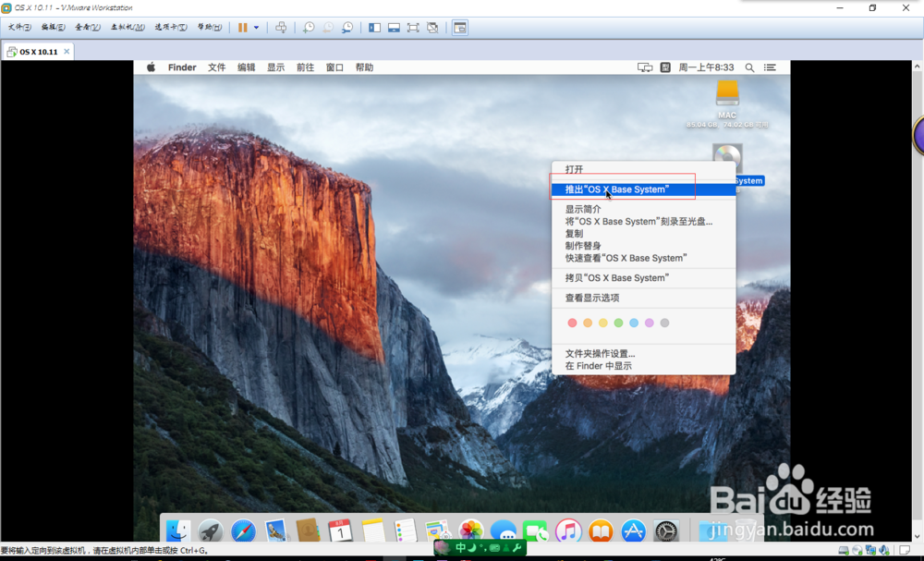Open the snapshot manager wrench-clock icon
The width and height of the screenshot is (924, 561).
347,28
